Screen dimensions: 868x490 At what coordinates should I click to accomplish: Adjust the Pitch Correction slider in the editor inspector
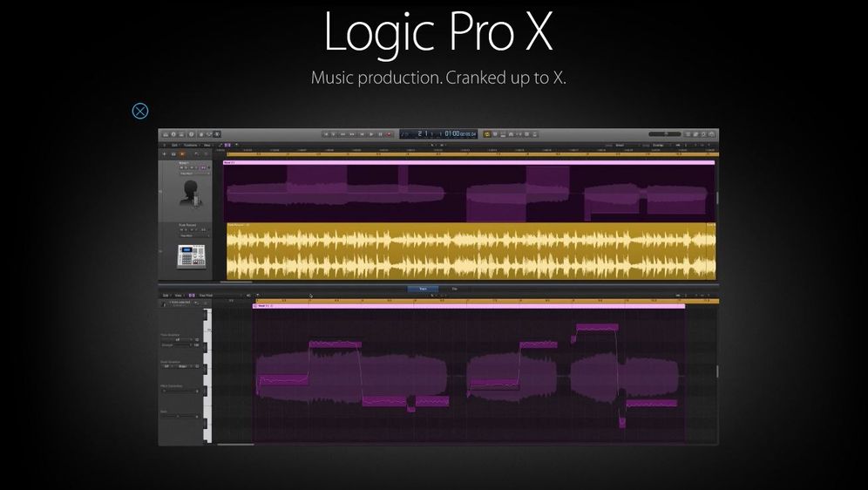180,391
